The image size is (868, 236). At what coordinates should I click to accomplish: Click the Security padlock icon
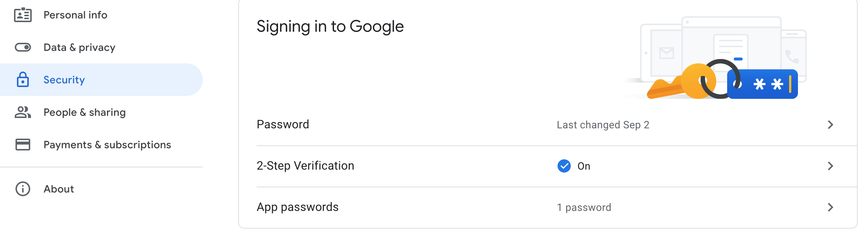click(x=23, y=80)
